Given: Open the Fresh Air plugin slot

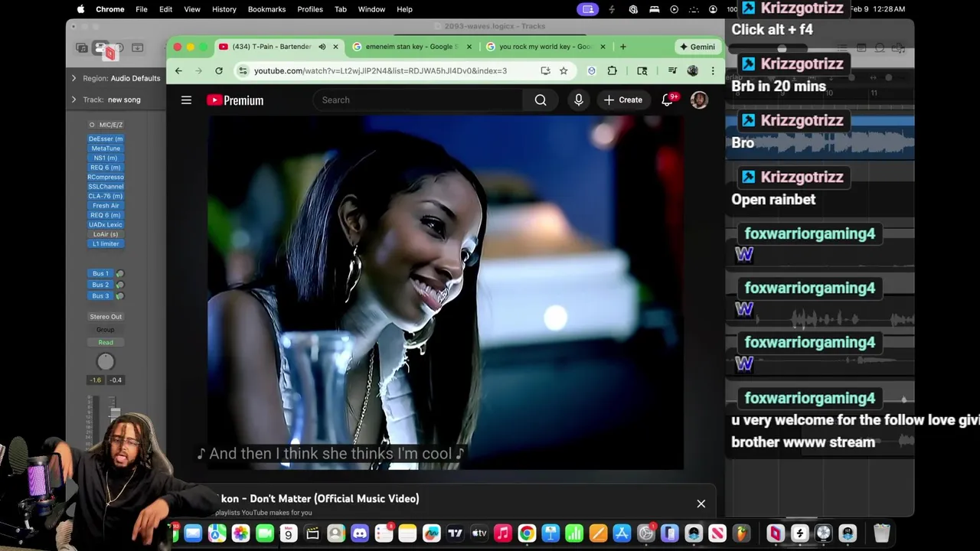Looking at the screenshot, I should coord(106,206).
